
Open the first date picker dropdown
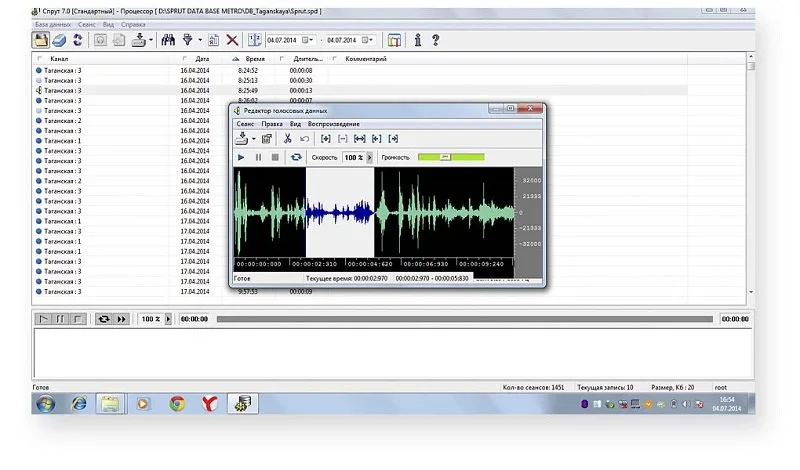point(309,40)
